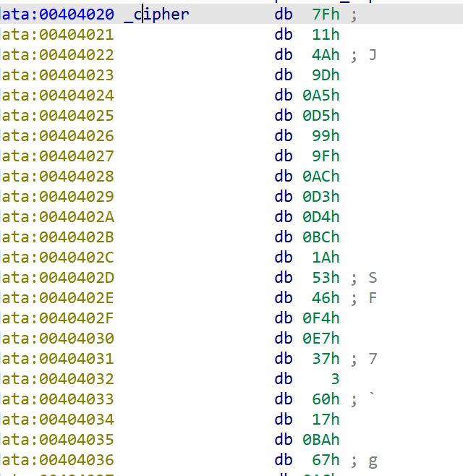Select address 00404031 row

58,359
